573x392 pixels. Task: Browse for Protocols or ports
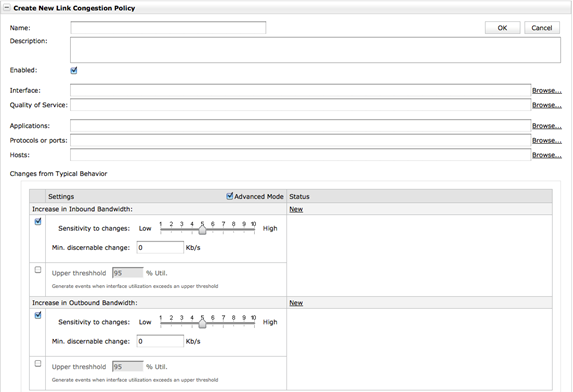coord(546,140)
